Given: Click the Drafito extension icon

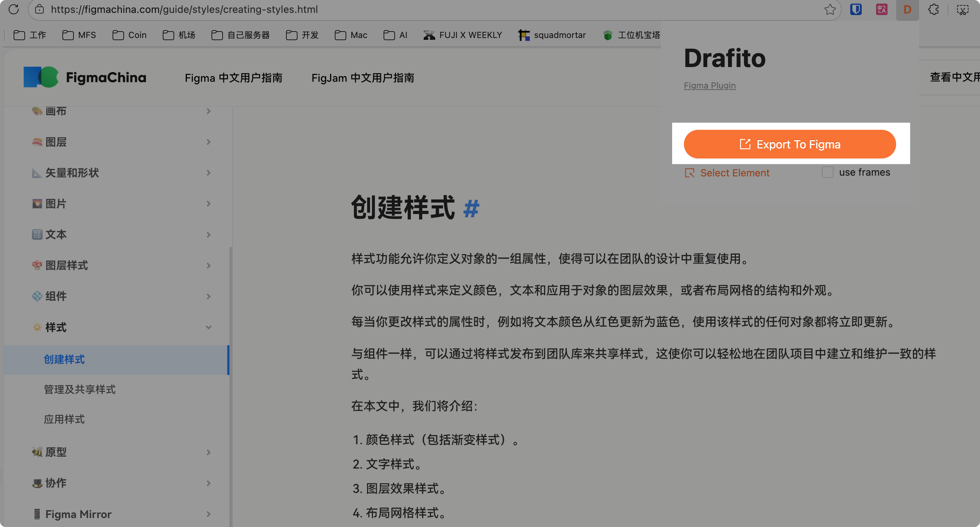Looking at the screenshot, I should 907,9.
